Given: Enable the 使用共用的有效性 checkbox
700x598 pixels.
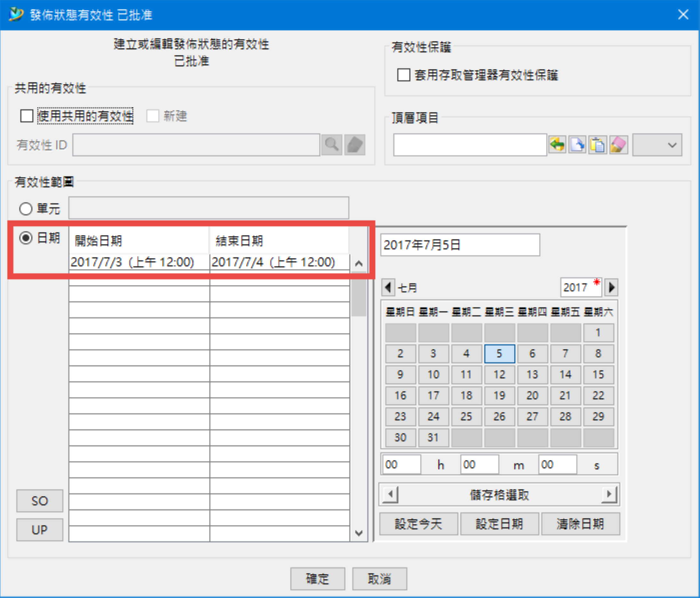Looking at the screenshot, I should pos(27,116).
